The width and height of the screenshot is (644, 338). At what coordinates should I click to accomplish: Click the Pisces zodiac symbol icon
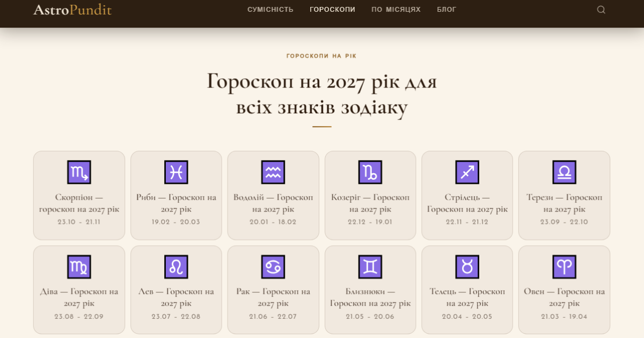176,172
